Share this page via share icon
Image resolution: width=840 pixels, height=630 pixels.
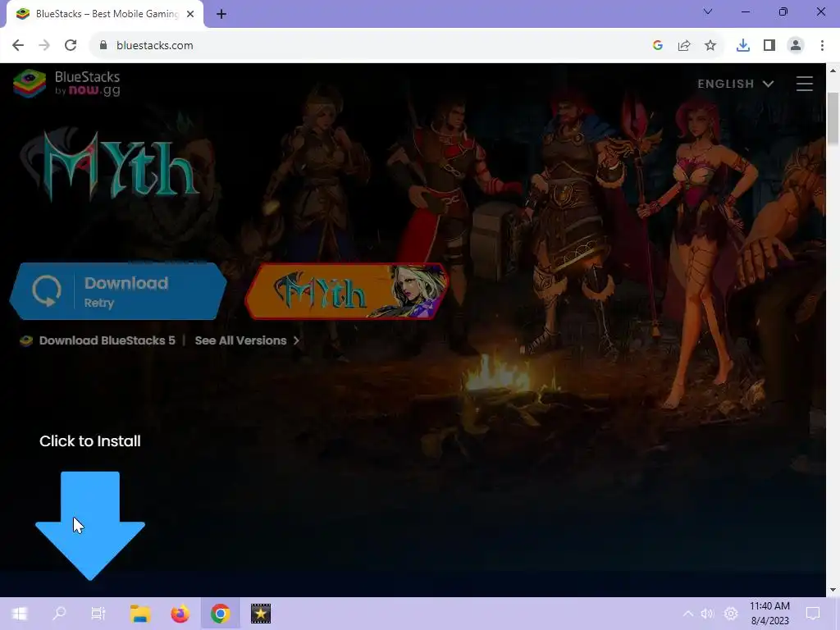[x=684, y=46]
